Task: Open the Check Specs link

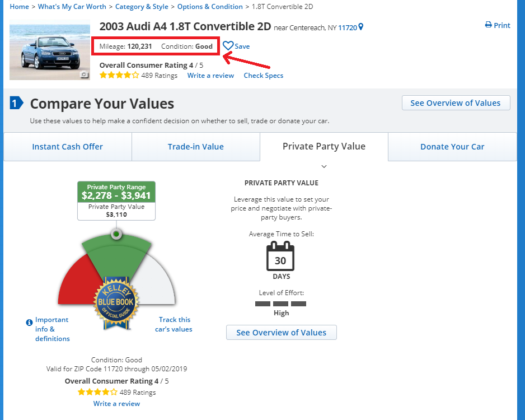Action: point(264,76)
